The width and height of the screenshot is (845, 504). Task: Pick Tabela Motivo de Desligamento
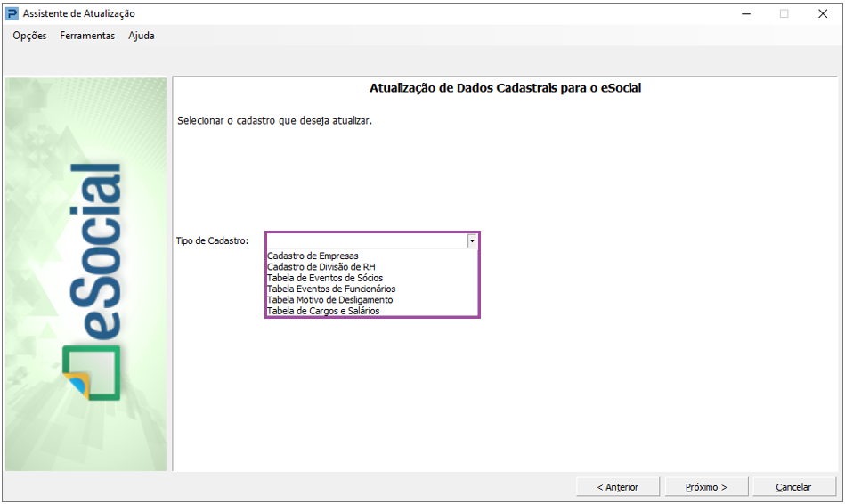[329, 300]
